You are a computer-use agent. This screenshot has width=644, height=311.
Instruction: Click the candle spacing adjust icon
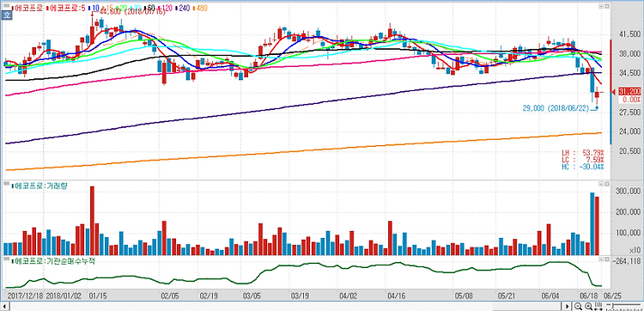click(x=598, y=306)
